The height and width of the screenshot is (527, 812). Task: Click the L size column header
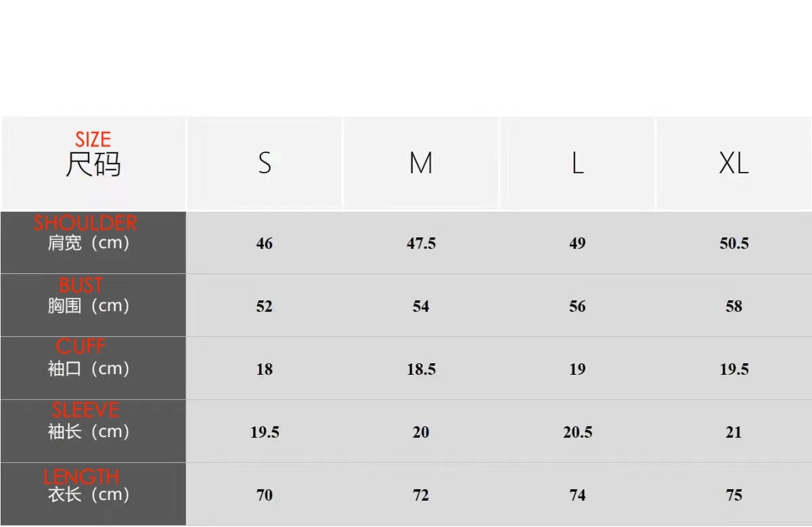point(577,163)
